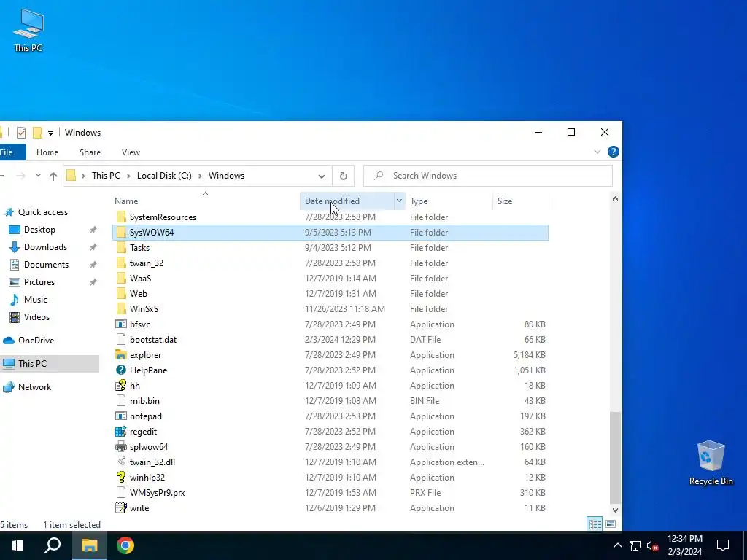Viewport: 747px width, 560px height.
Task: Launch Google Chrome from the taskbar
Action: tap(125, 545)
